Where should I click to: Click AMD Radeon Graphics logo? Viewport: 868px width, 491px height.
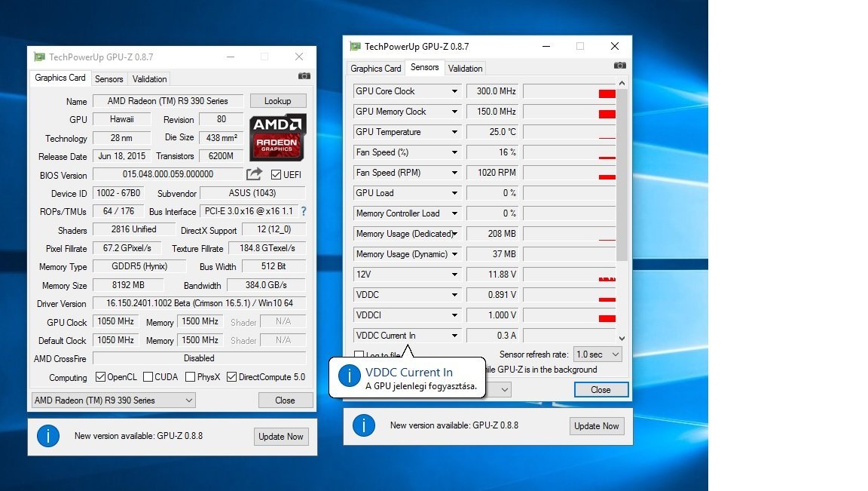(277, 137)
